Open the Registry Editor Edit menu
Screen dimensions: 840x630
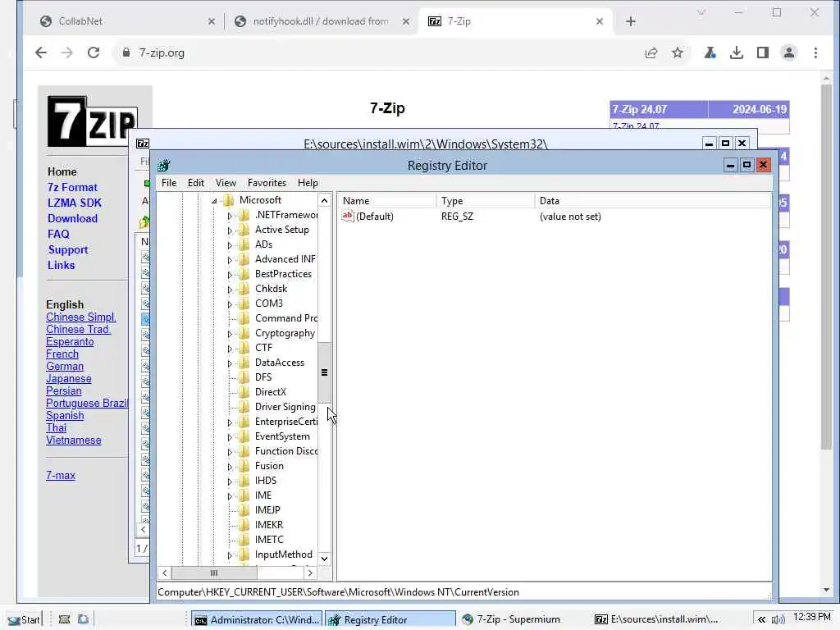tap(195, 183)
